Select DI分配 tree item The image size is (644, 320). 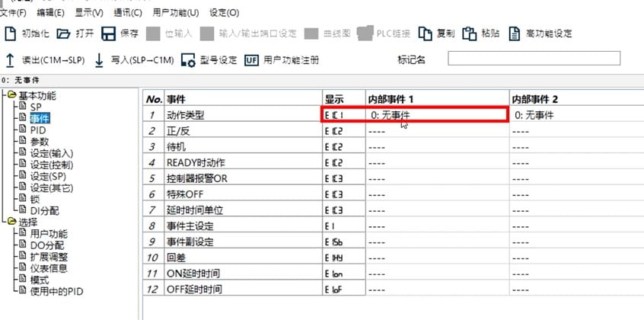pyautogui.click(x=43, y=210)
